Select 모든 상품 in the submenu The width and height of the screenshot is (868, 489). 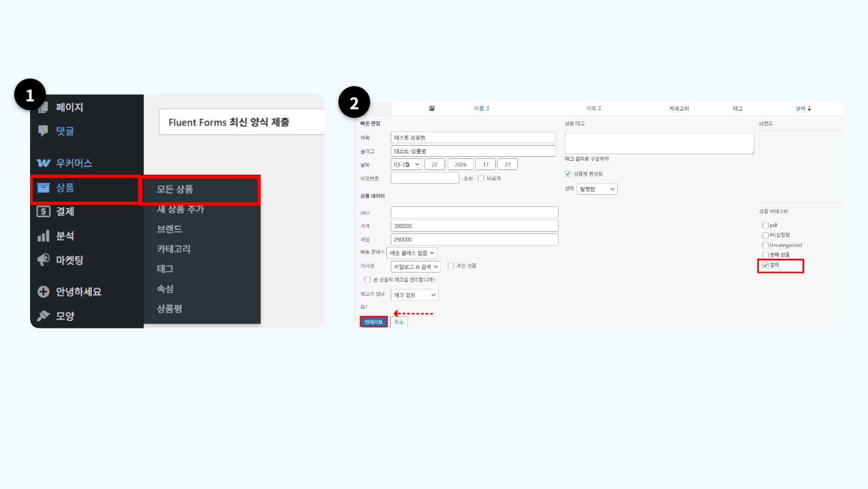tap(175, 189)
